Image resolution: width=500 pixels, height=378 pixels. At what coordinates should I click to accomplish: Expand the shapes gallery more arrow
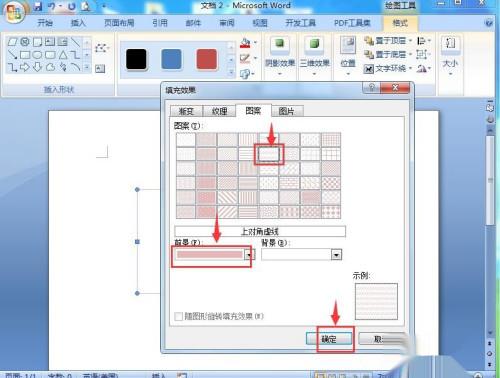click(x=87, y=67)
